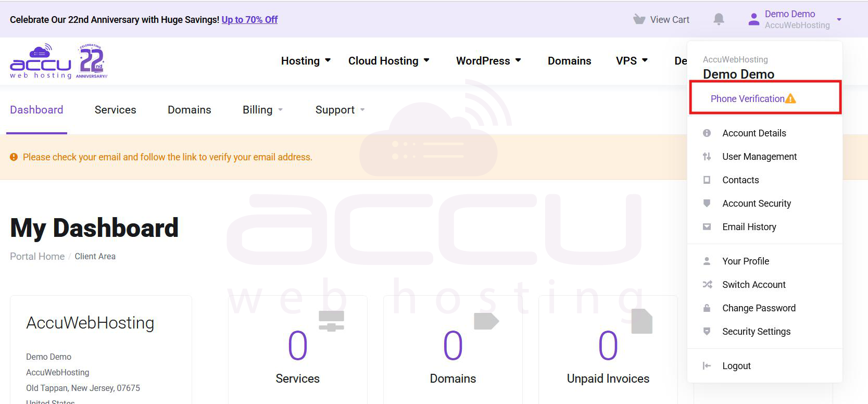Click the email verification notice text
This screenshot has width=868, height=404.
[x=168, y=157]
